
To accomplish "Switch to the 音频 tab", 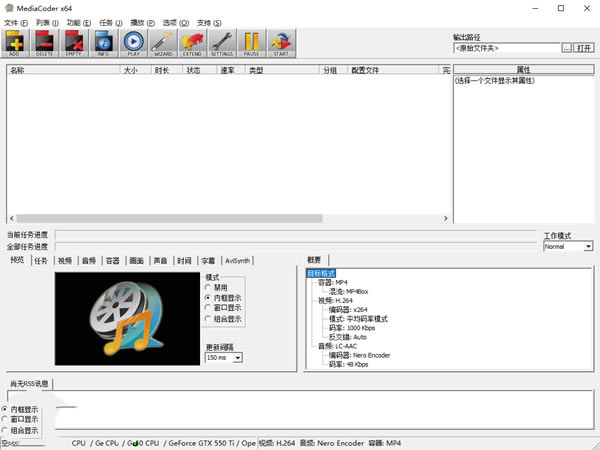I will 90,260.
